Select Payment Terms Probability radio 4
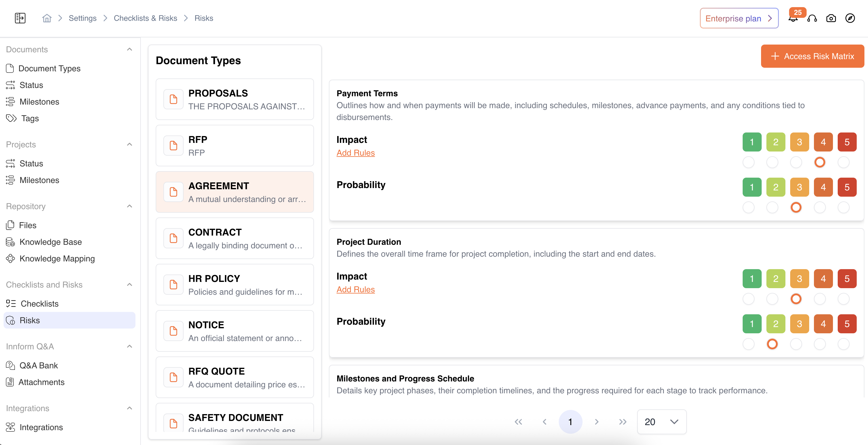 click(x=820, y=208)
